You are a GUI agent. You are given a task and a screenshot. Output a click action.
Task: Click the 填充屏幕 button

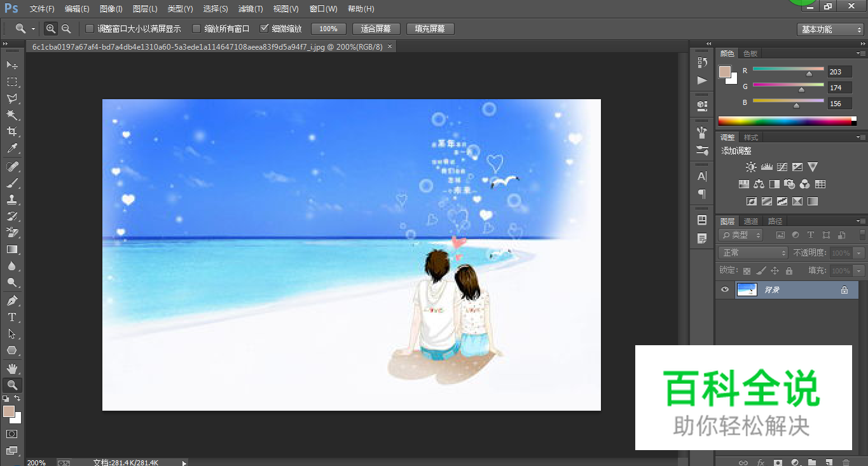430,29
